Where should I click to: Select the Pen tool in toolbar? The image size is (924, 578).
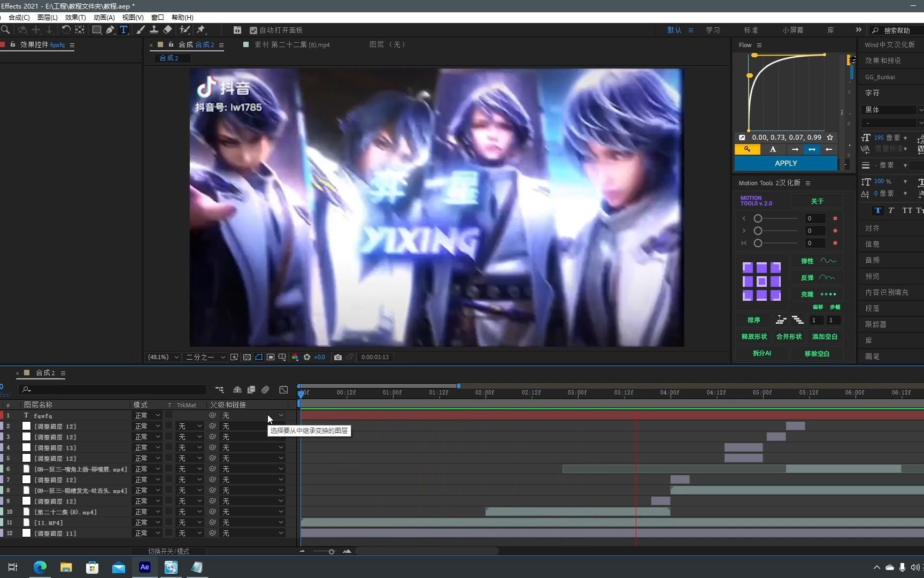tap(110, 30)
